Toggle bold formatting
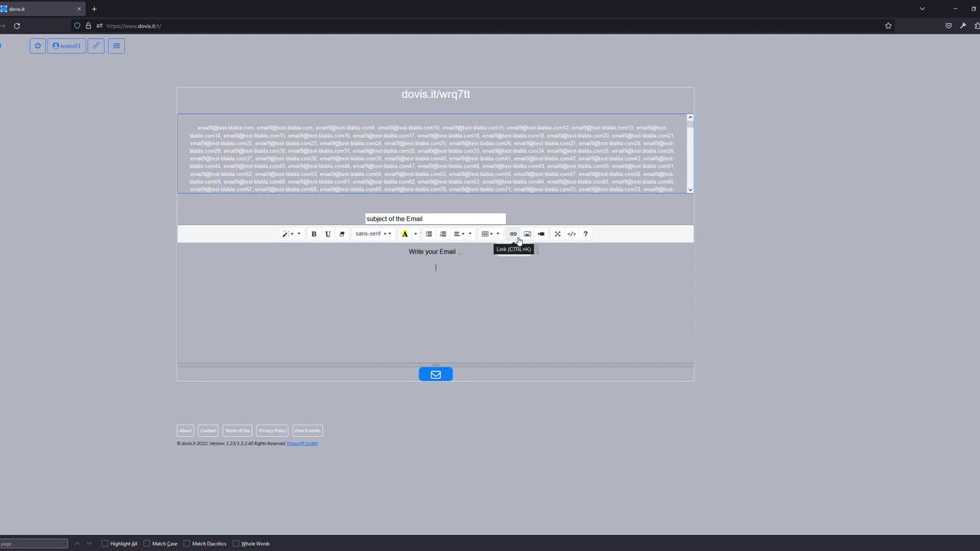980x551 pixels. click(x=314, y=234)
